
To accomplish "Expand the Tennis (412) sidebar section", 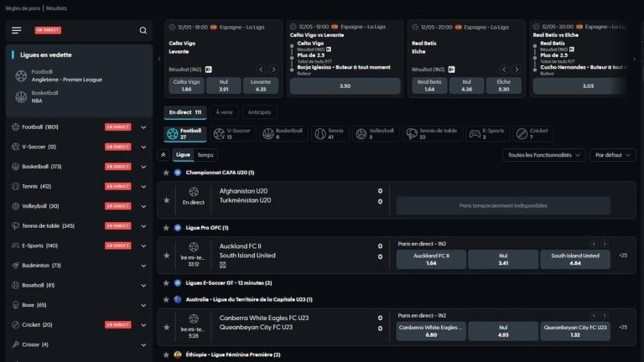I will coord(143,186).
